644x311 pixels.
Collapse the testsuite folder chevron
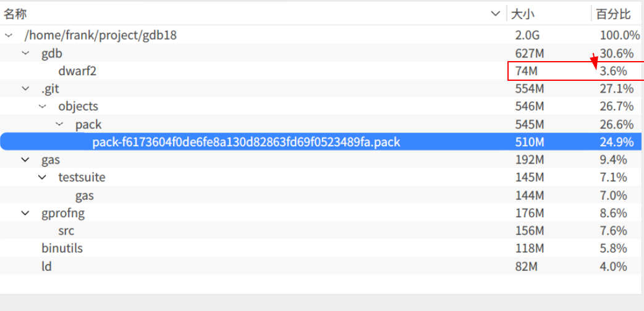tap(43, 178)
